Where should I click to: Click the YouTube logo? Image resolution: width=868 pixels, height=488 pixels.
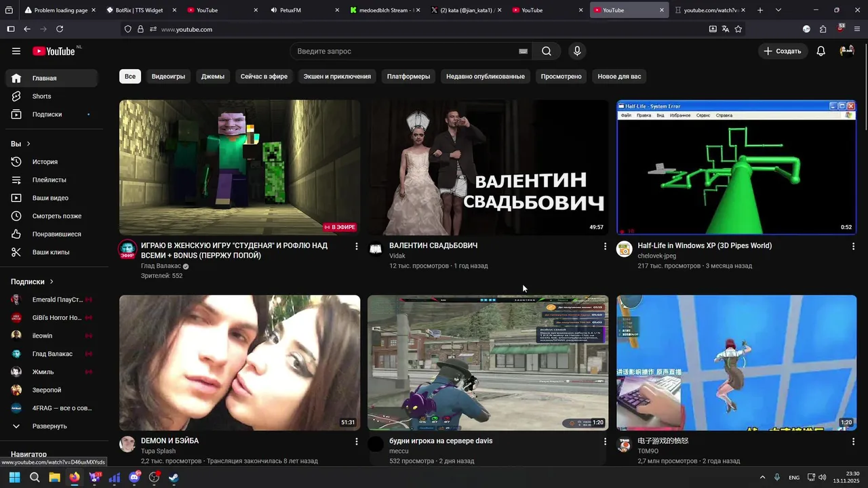click(x=54, y=51)
